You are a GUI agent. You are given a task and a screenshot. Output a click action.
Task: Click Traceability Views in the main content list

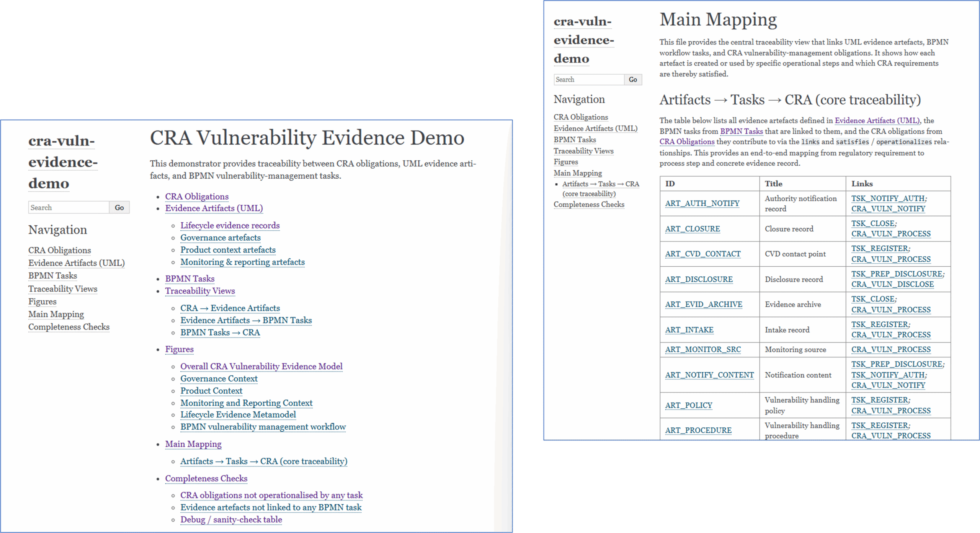click(200, 291)
